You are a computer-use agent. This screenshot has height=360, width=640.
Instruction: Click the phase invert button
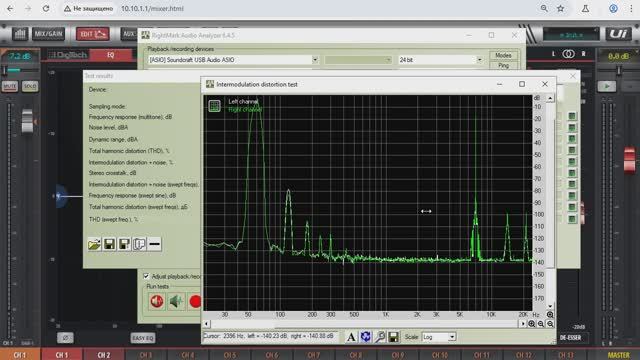click(65, 338)
